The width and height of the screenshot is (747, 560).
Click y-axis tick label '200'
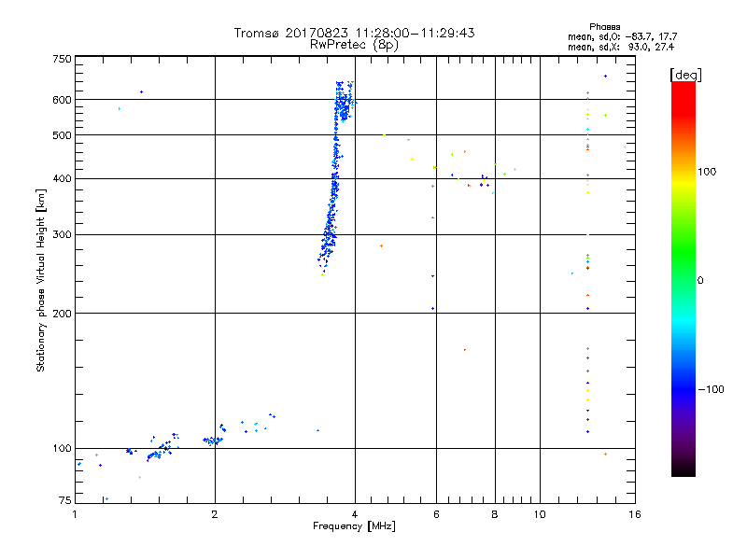coord(62,314)
